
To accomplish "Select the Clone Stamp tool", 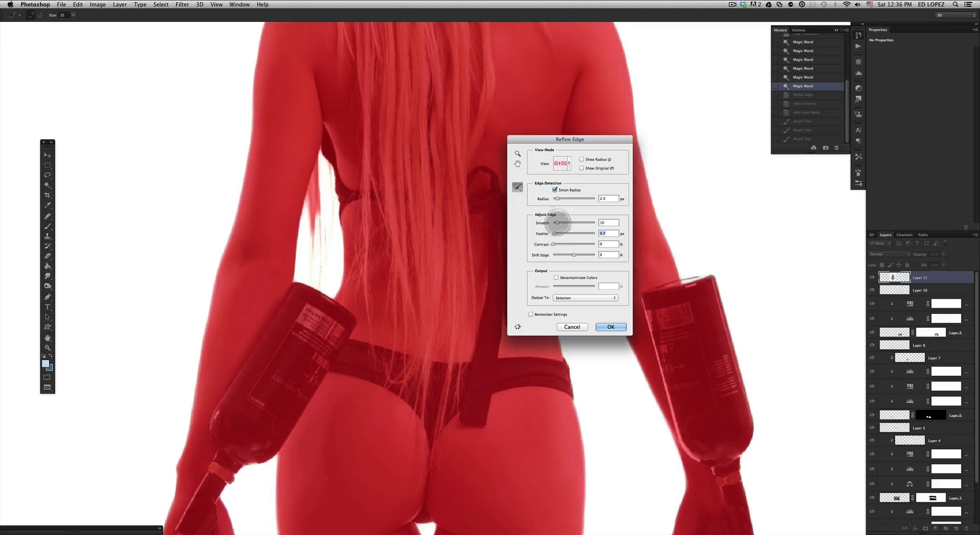I will coord(47,236).
